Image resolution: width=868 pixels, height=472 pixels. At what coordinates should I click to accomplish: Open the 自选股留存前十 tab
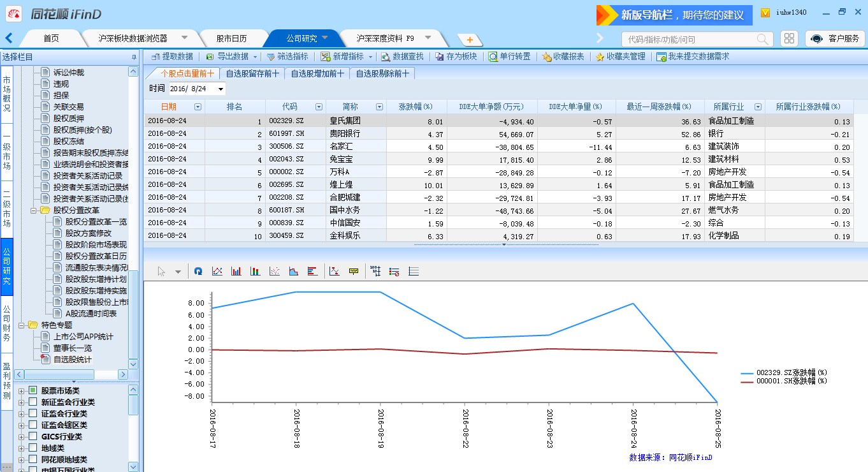click(252, 73)
